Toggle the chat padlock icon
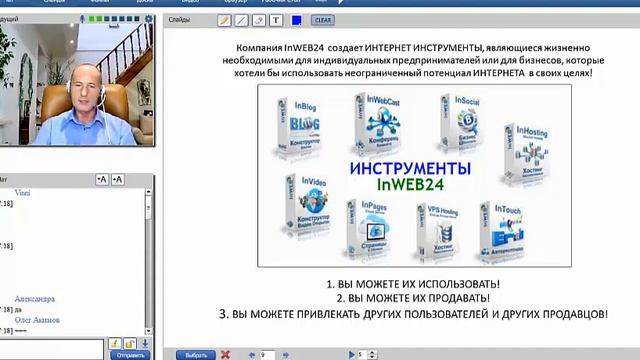 tap(130, 343)
